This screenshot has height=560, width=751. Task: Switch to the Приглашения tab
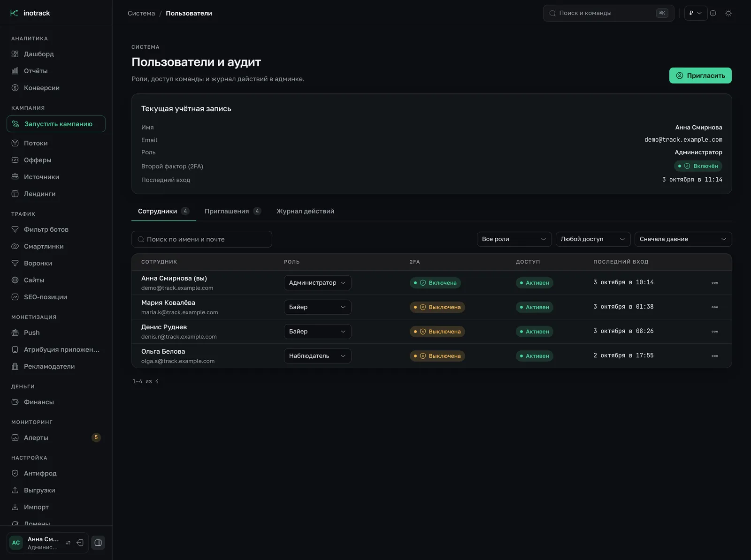(232, 211)
